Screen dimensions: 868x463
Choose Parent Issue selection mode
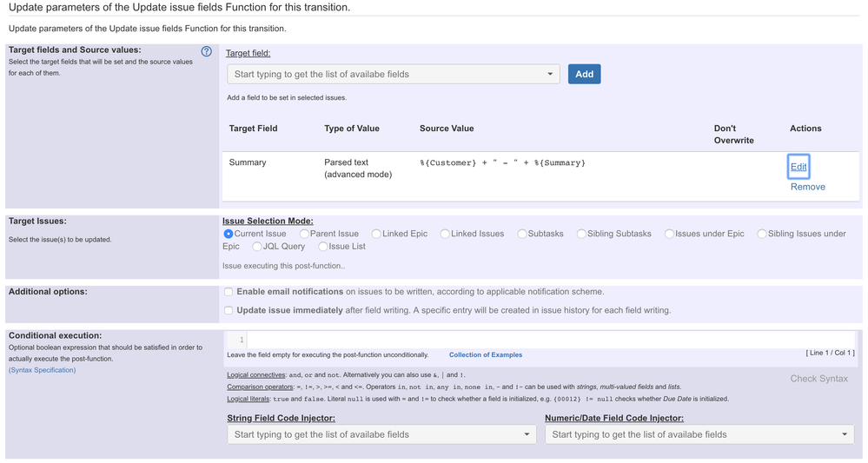click(x=305, y=234)
